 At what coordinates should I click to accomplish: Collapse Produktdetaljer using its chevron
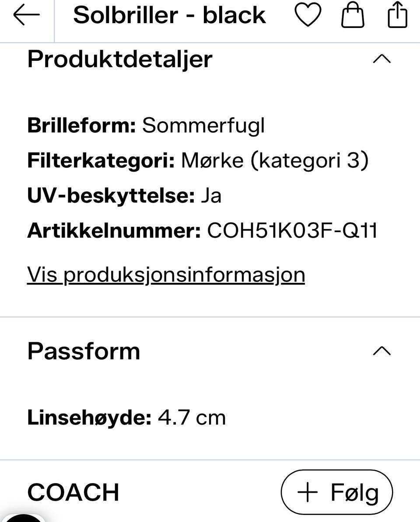pyautogui.click(x=381, y=59)
